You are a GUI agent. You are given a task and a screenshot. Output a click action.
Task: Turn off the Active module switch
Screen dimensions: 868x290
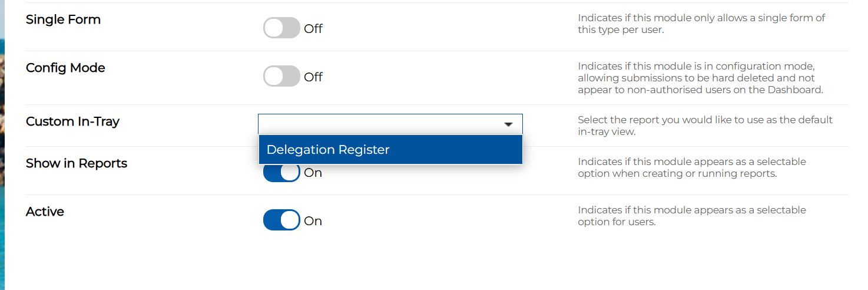(x=281, y=220)
